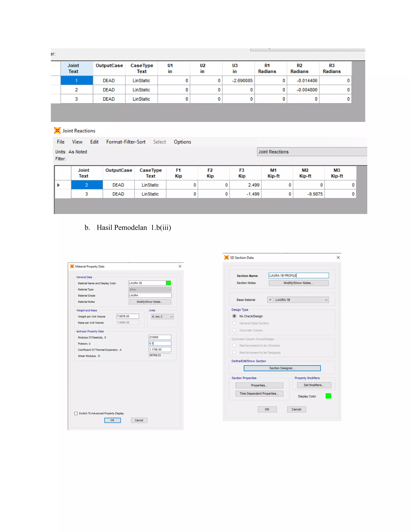Enable Switch To Advanced Property Display
This screenshot has height=532, width=411.
76,413
